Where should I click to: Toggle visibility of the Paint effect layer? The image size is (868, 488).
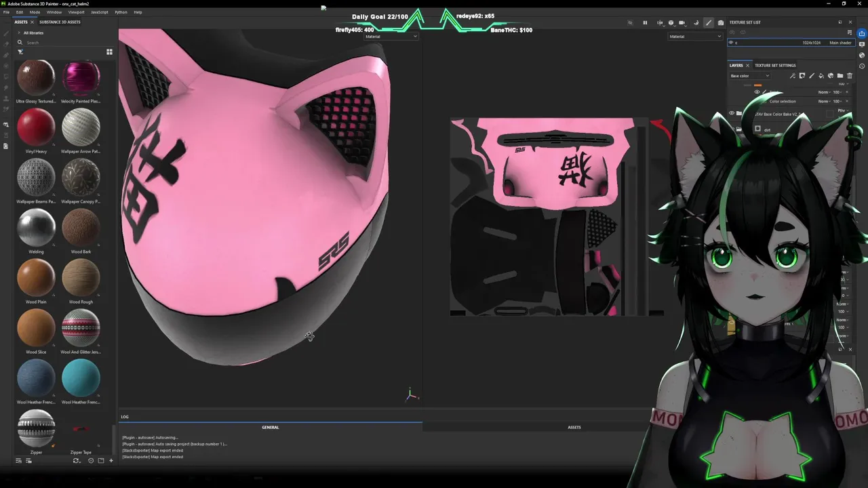tap(757, 92)
